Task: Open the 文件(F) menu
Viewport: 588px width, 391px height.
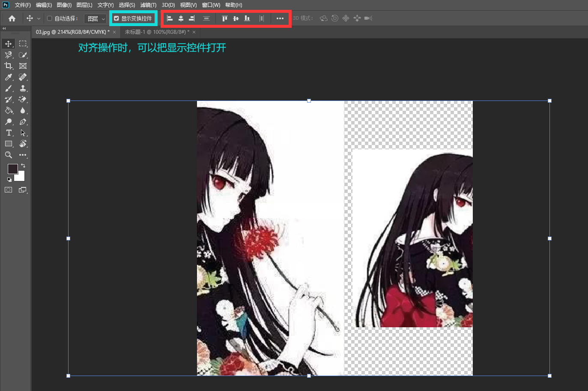Action: click(23, 5)
